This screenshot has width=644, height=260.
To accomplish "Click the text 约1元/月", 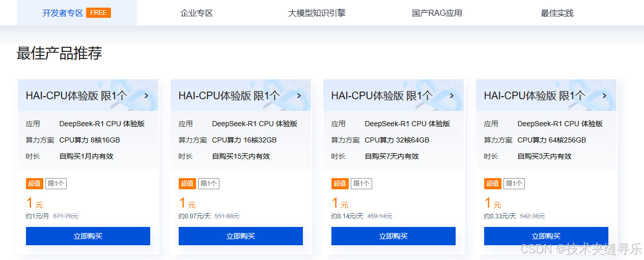I will [38, 216].
